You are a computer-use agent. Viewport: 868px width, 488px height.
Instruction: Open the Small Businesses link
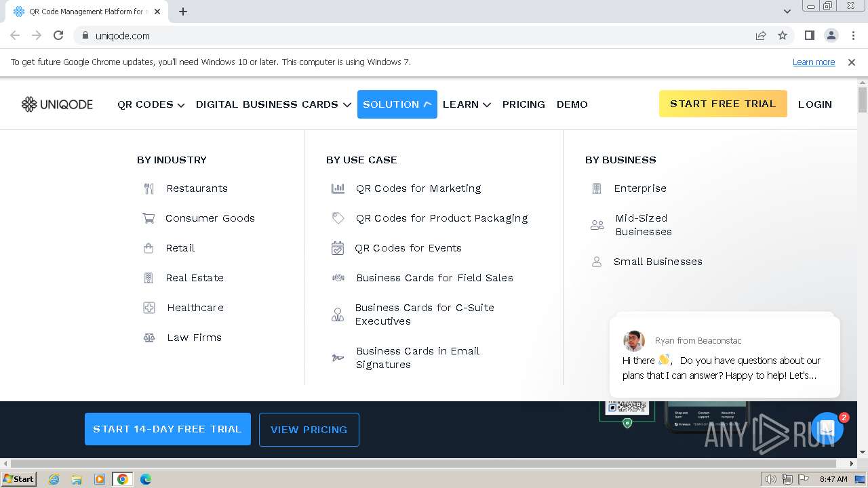658,262
